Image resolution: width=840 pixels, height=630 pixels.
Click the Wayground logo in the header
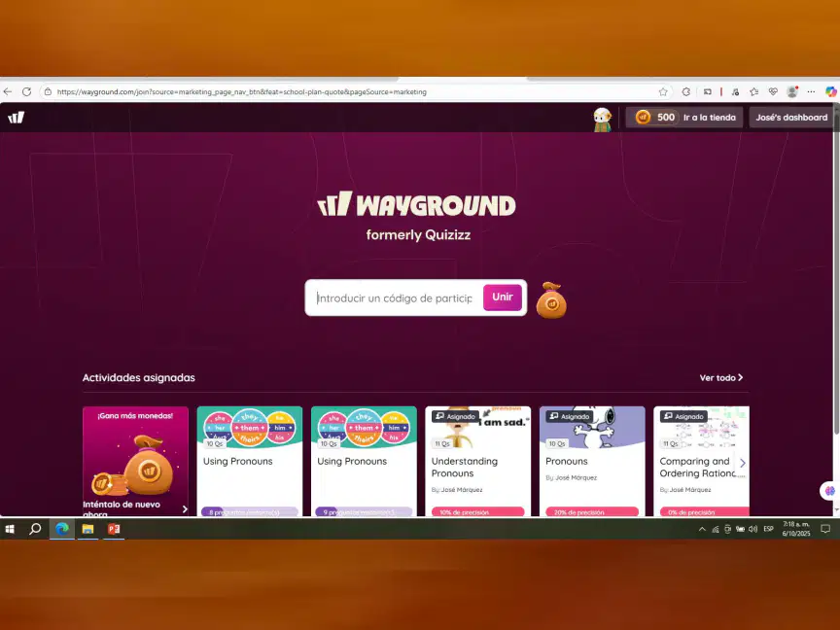point(17,118)
